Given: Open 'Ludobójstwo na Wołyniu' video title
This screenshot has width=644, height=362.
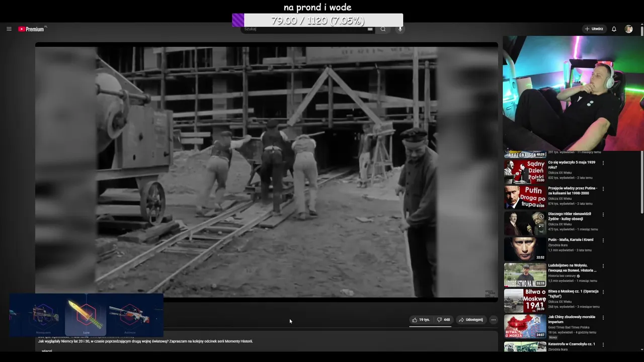Looking at the screenshot, I should (572, 268).
